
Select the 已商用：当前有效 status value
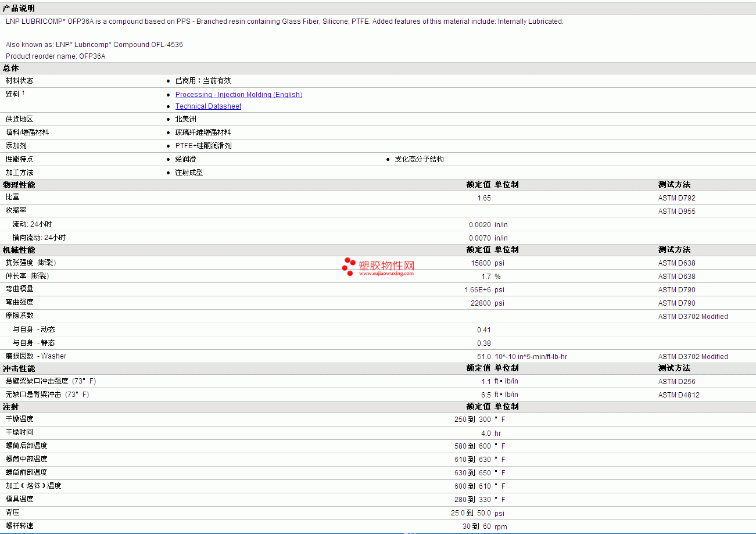coord(203,81)
